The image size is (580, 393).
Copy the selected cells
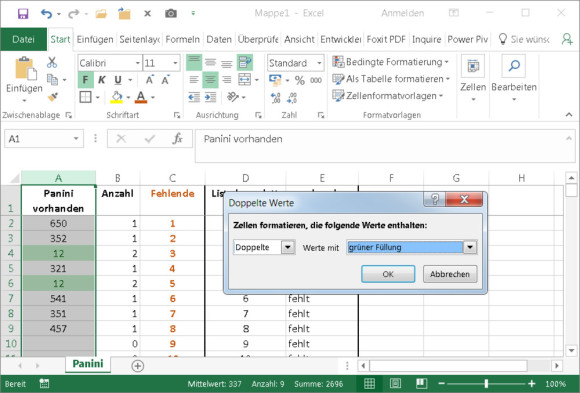pos(52,80)
